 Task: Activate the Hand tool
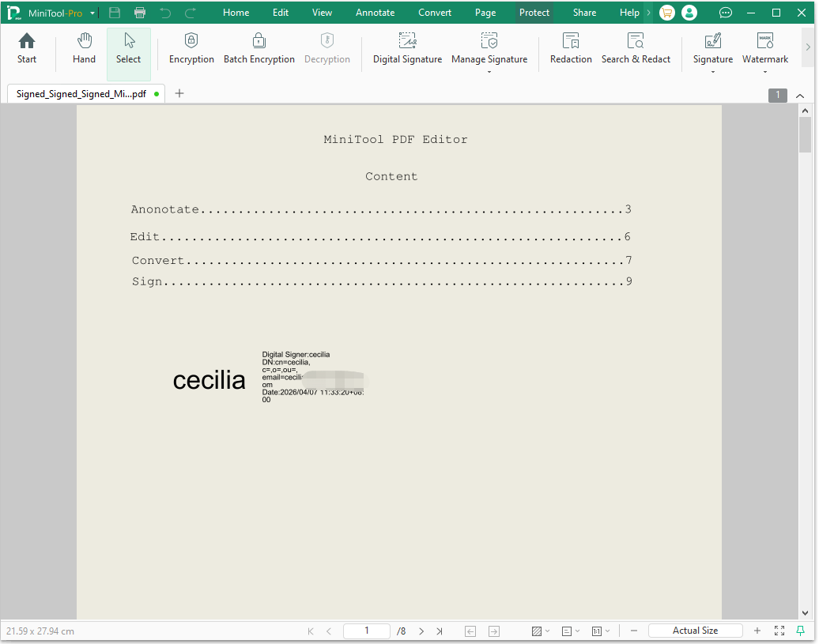[84, 47]
